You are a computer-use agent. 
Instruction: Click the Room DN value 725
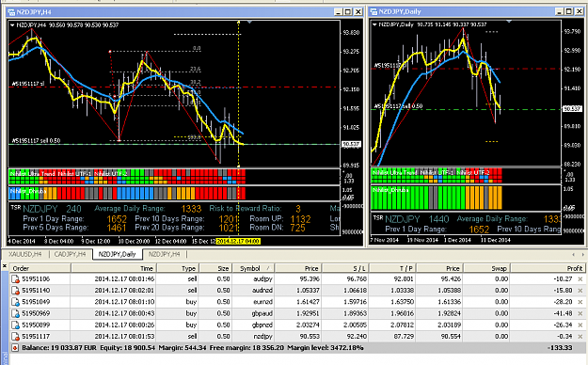297,228
